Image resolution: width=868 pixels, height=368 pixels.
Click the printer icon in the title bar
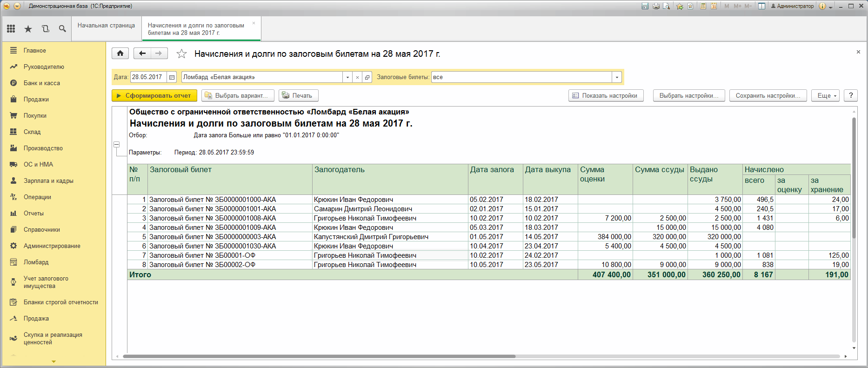[656, 6]
